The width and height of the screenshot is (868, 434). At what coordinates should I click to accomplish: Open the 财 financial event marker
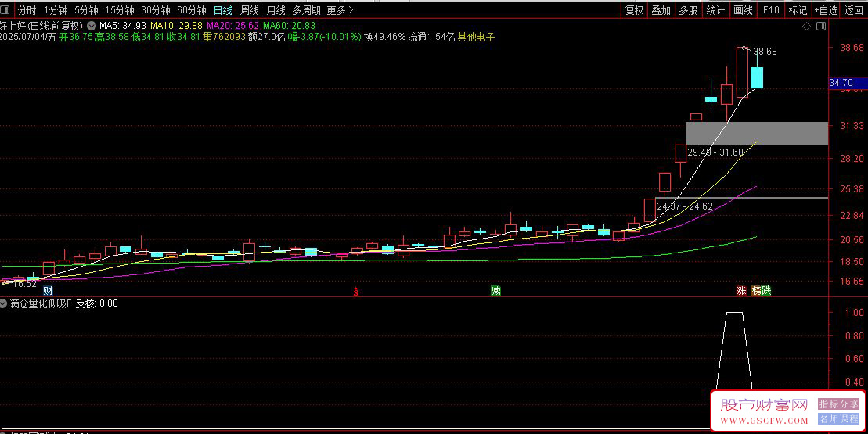point(49,290)
